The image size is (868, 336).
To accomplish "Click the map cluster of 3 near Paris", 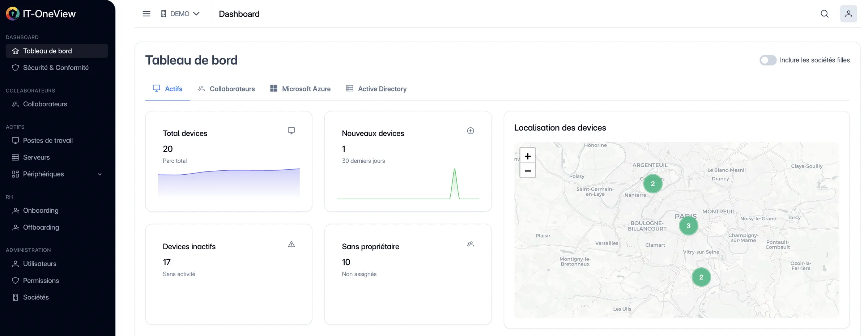I will [x=689, y=226].
